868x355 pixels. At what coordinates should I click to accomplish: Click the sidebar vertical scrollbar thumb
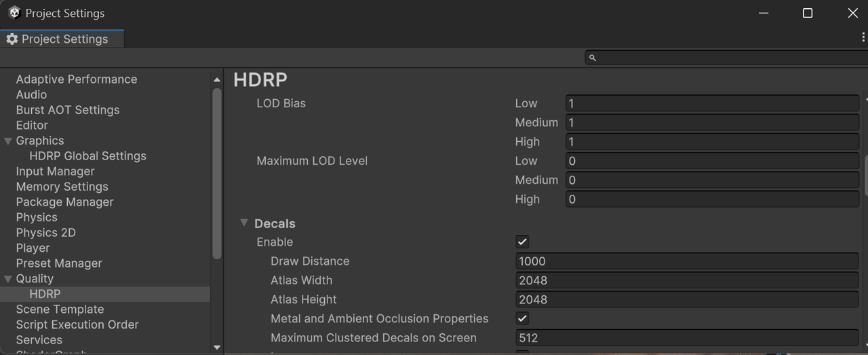217,173
